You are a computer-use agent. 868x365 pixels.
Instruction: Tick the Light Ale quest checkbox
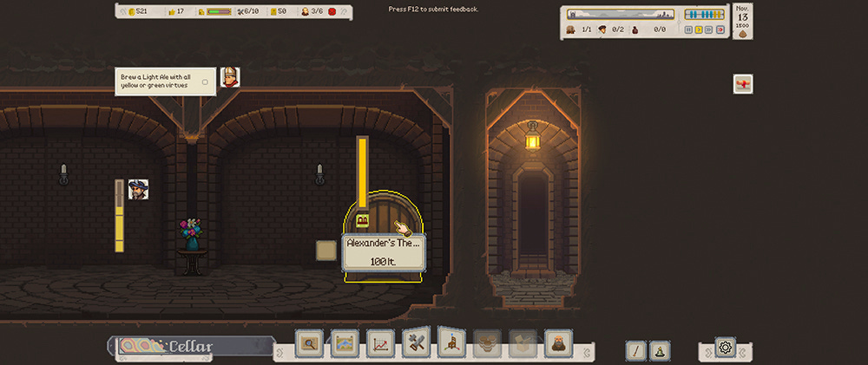pos(205,81)
